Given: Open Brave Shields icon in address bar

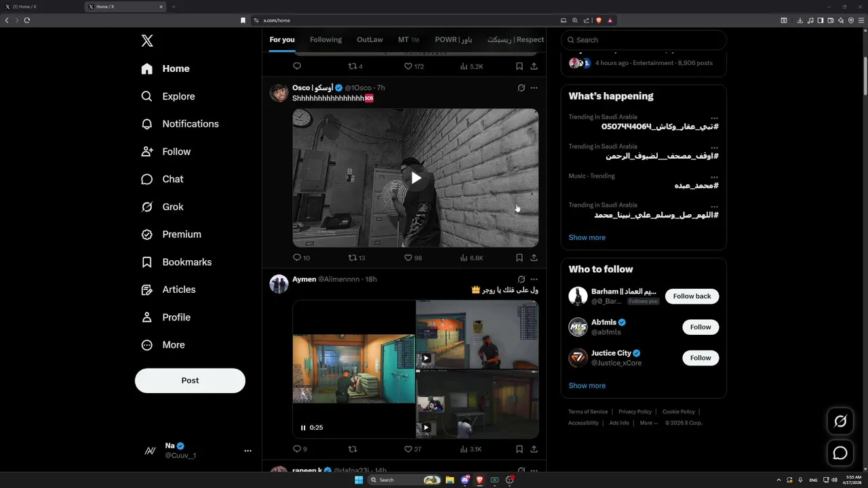Looking at the screenshot, I should click(599, 20).
